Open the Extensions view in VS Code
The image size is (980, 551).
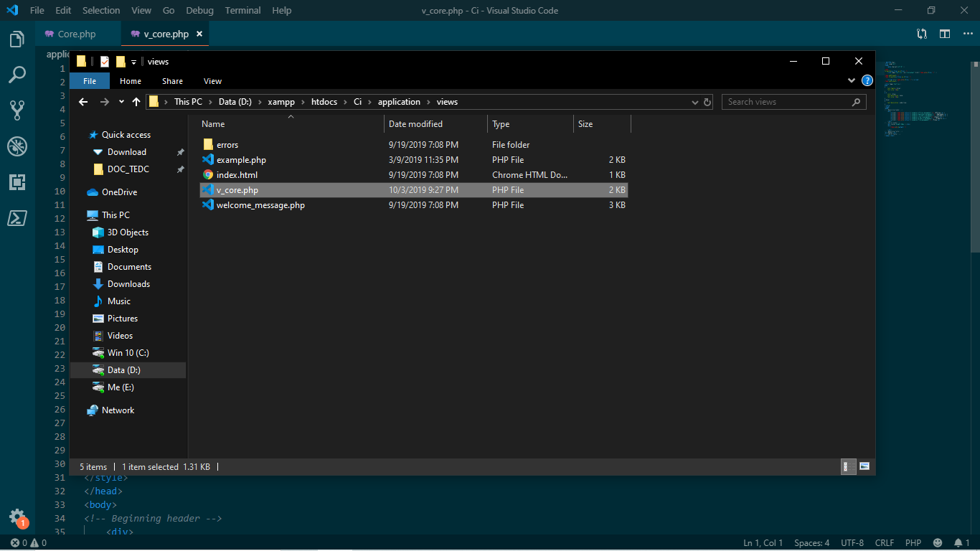click(x=17, y=182)
